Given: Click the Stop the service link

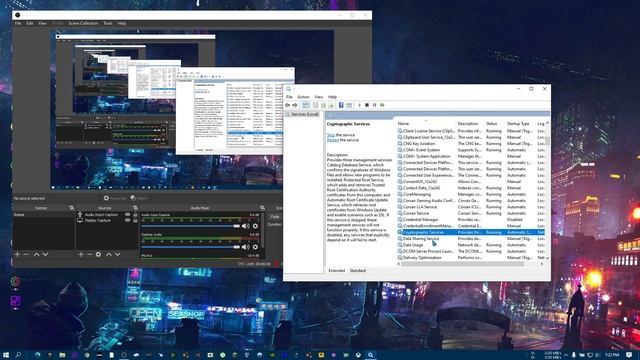Looking at the screenshot, I should [x=331, y=135].
